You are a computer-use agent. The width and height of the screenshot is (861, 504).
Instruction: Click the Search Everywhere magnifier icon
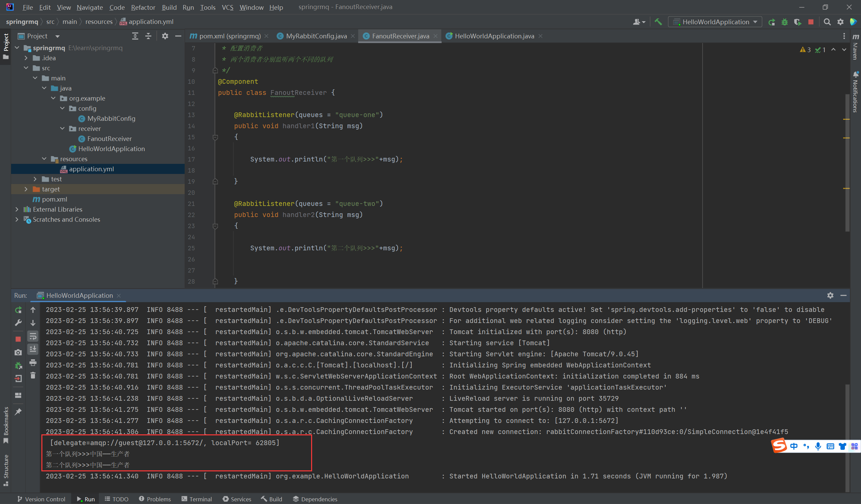click(827, 22)
